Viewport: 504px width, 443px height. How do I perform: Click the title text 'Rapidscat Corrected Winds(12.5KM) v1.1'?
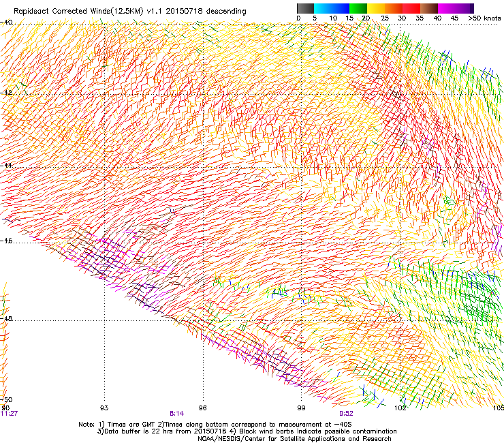[x=86, y=11]
